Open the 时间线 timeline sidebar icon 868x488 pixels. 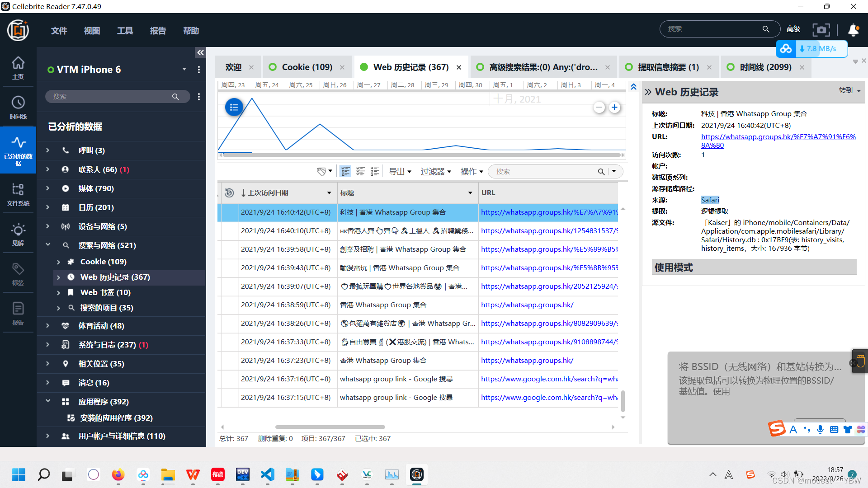pyautogui.click(x=18, y=107)
